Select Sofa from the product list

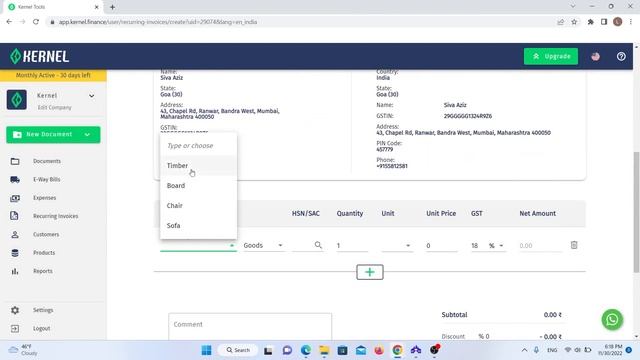[198, 226]
